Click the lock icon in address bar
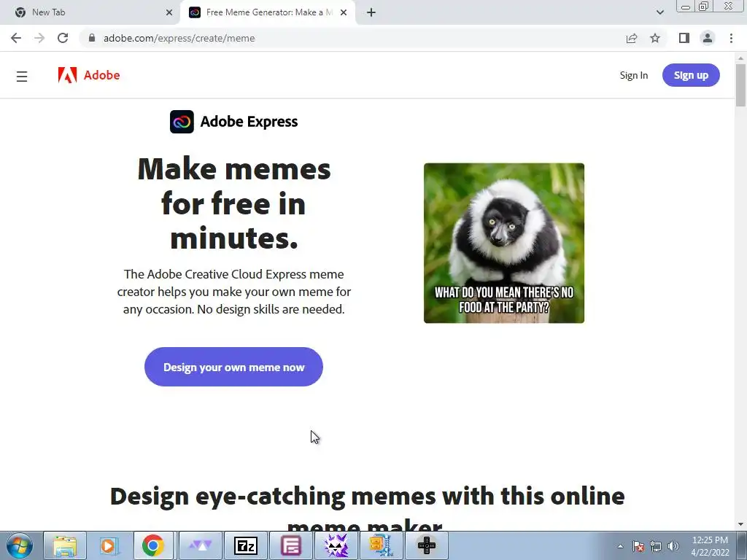 pos(92,38)
